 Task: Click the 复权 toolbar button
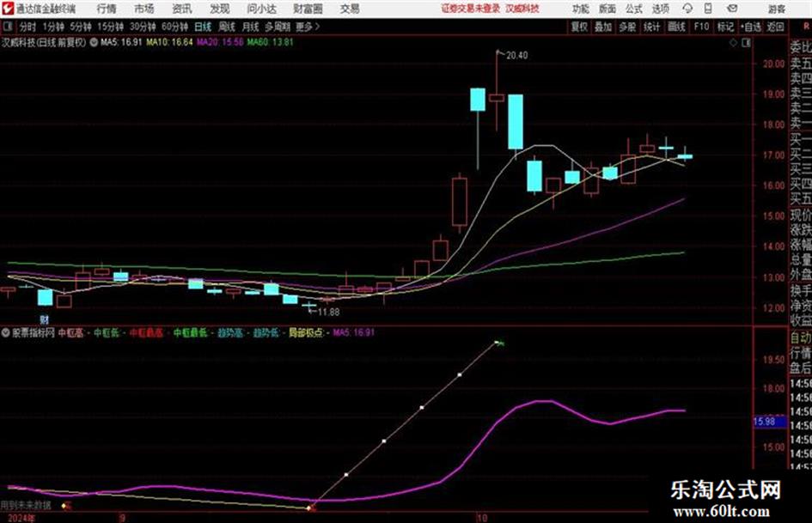[579, 27]
